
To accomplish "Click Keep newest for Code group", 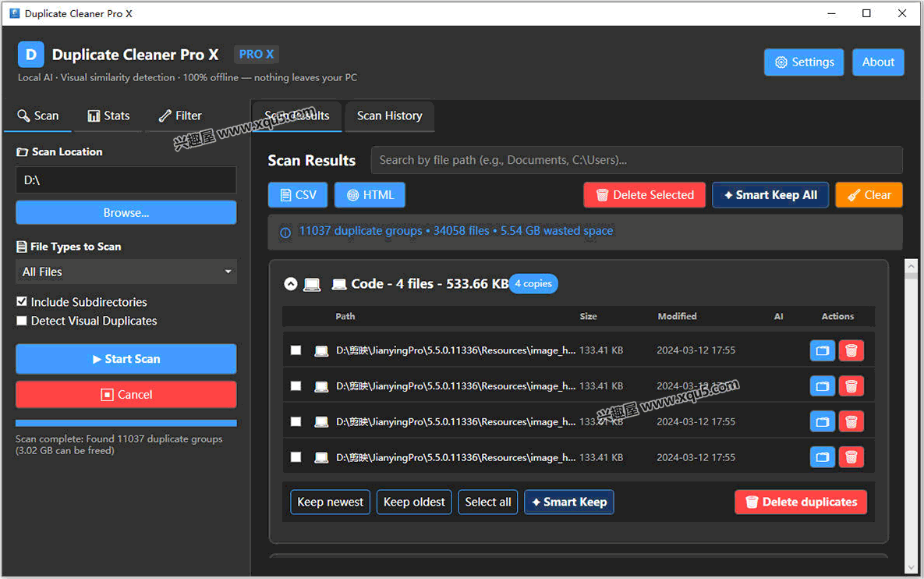I will click(330, 502).
